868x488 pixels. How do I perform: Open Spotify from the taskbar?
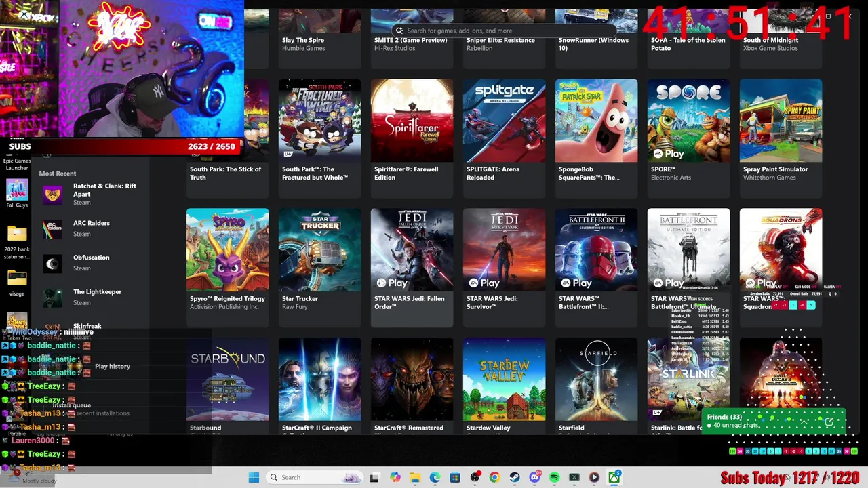point(554,477)
